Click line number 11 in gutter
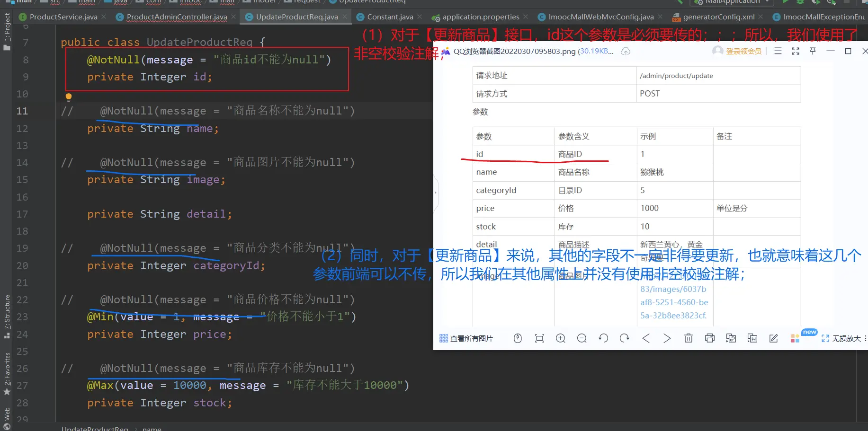 (22, 111)
